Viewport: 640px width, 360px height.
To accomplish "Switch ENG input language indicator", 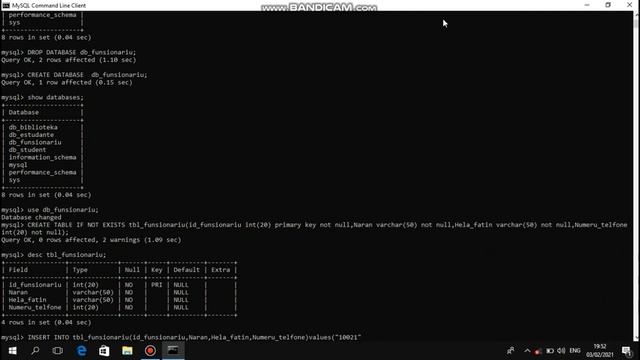I will [575, 351].
